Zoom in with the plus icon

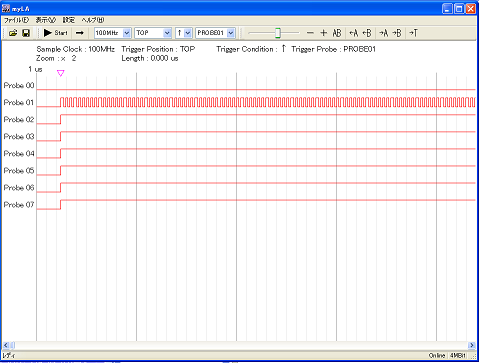pos(323,33)
